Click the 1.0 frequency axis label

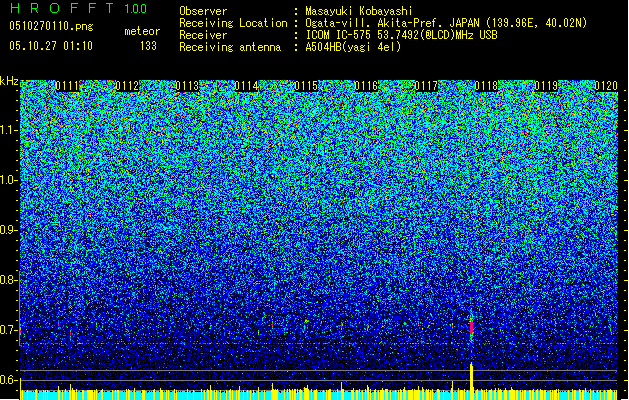9,180
